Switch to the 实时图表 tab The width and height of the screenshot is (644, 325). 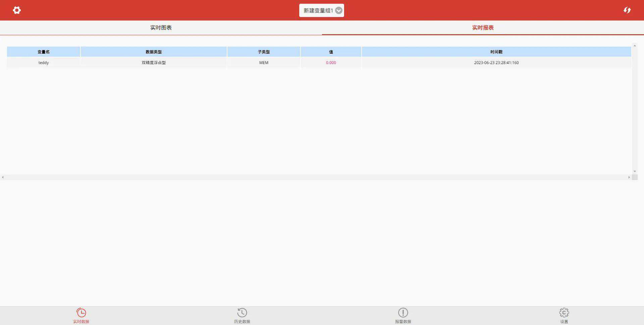coord(161,28)
